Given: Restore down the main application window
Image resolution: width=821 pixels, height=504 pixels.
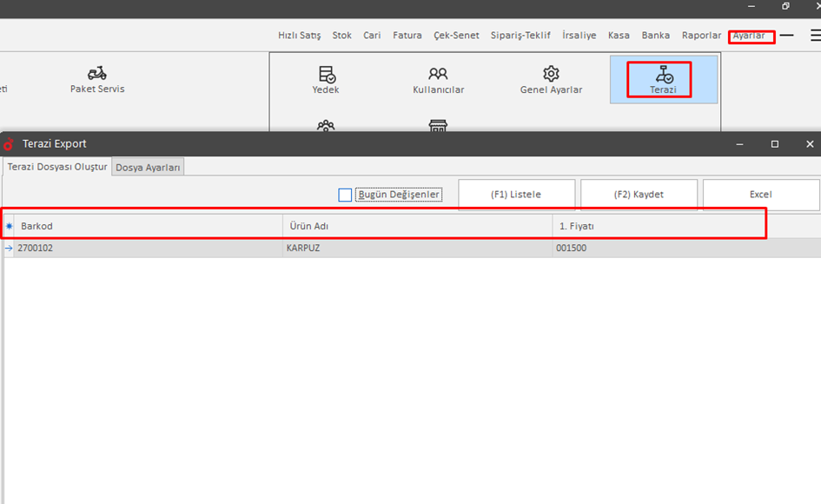Looking at the screenshot, I should point(785,6).
